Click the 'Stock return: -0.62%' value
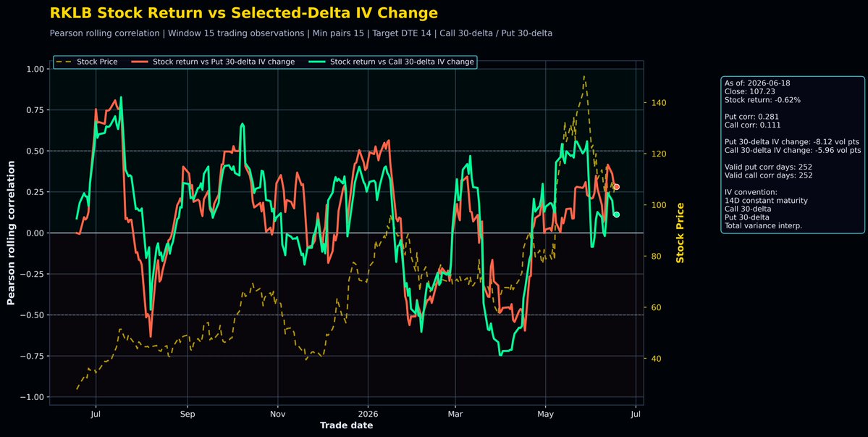The width and height of the screenshot is (868, 437). click(x=762, y=100)
